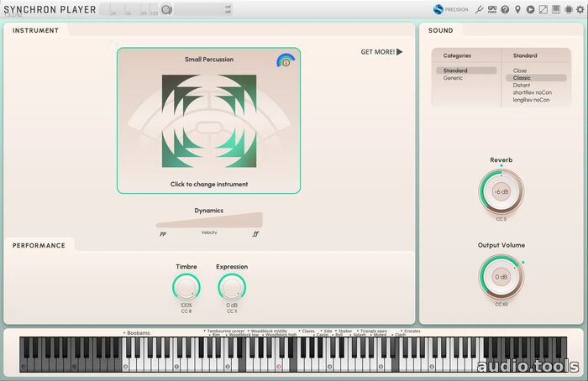588x381 pixels.
Task: Click the Synchron Precision logo
Action: coord(450,10)
